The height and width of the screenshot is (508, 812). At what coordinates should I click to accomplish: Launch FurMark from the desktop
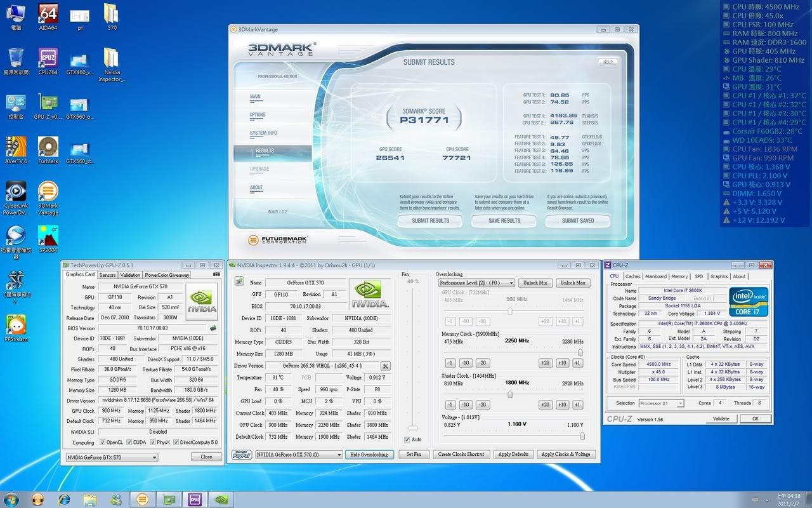point(48,147)
